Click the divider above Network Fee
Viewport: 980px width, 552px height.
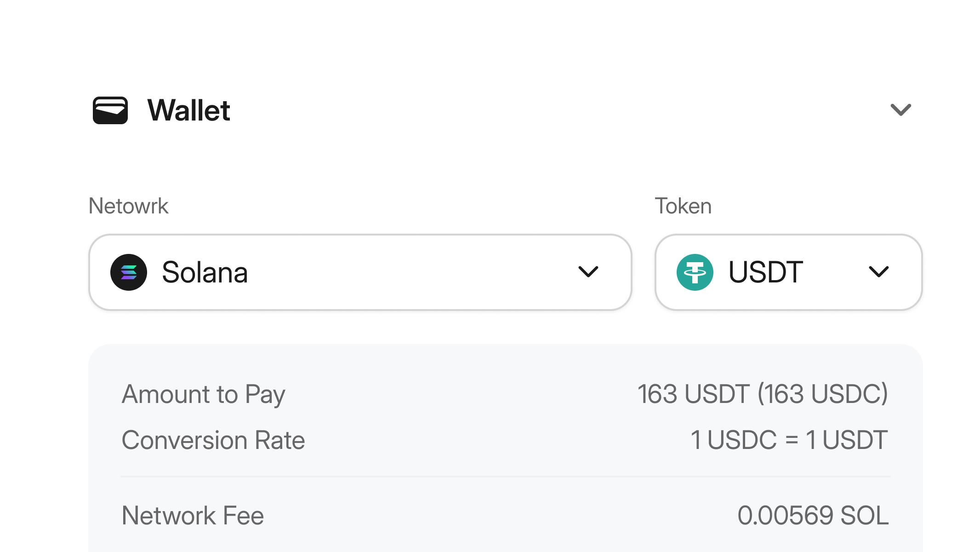coord(506,477)
